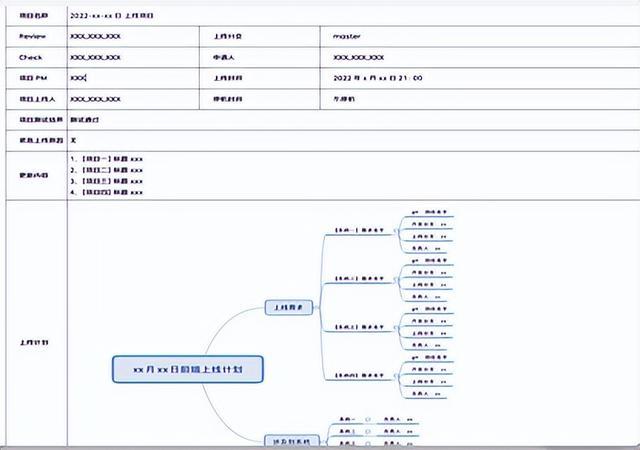Click the Review label cell

coord(32,35)
